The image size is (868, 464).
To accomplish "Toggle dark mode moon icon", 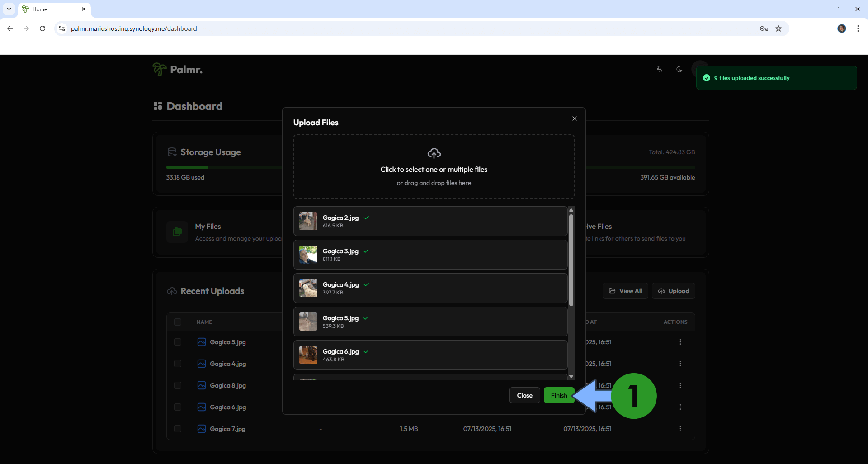I will coord(679,69).
